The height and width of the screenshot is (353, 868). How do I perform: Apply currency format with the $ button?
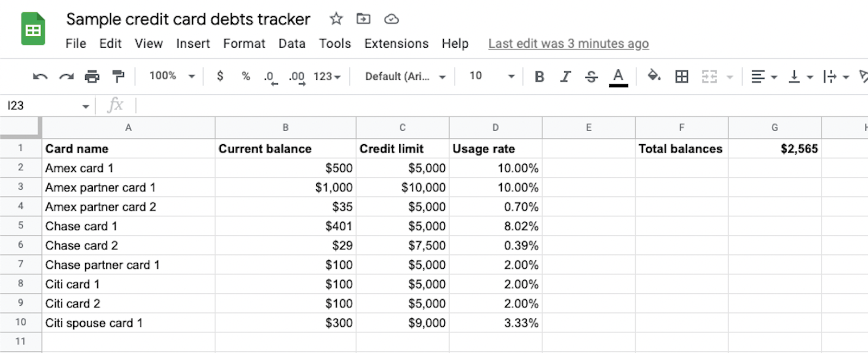pos(220,76)
